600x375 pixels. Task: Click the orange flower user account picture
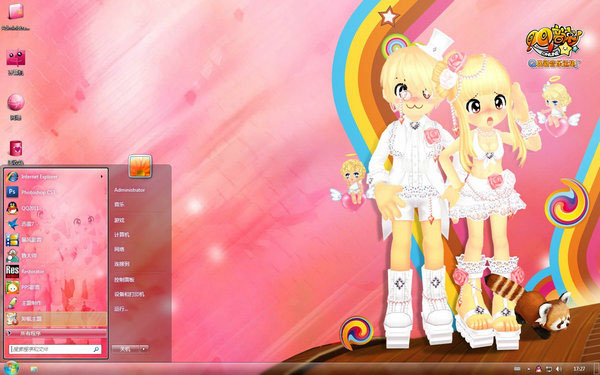click(140, 166)
